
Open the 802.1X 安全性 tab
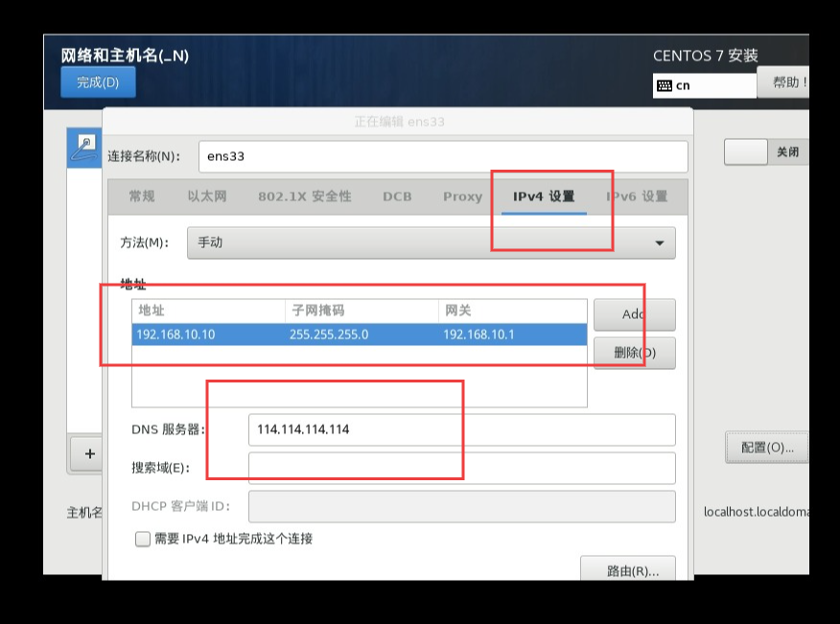[305, 196]
